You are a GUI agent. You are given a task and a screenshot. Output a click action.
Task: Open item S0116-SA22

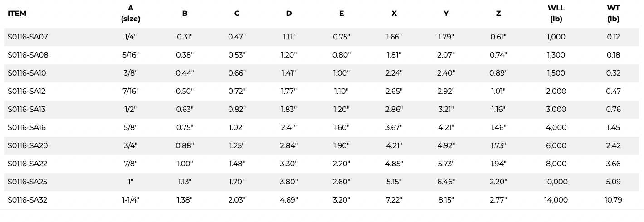pos(28,164)
